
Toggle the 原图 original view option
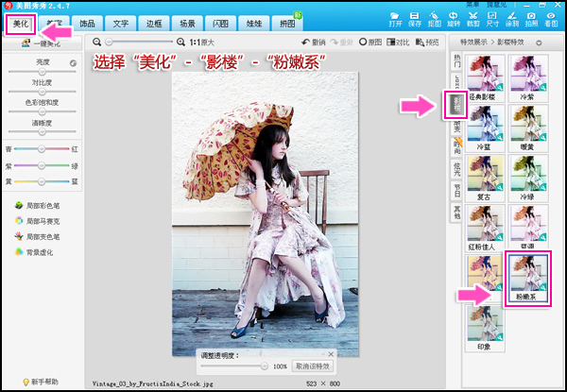(x=369, y=43)
